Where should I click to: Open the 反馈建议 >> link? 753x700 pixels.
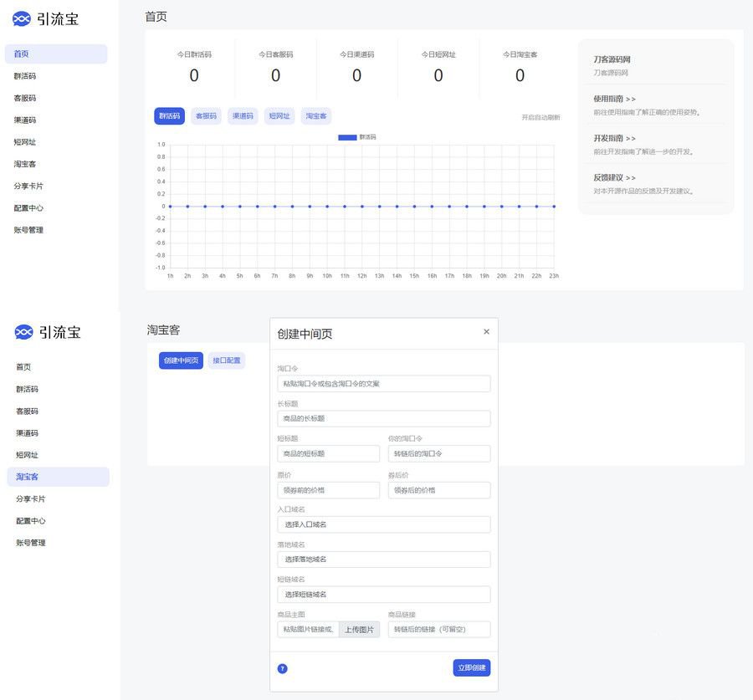point(614,177)
